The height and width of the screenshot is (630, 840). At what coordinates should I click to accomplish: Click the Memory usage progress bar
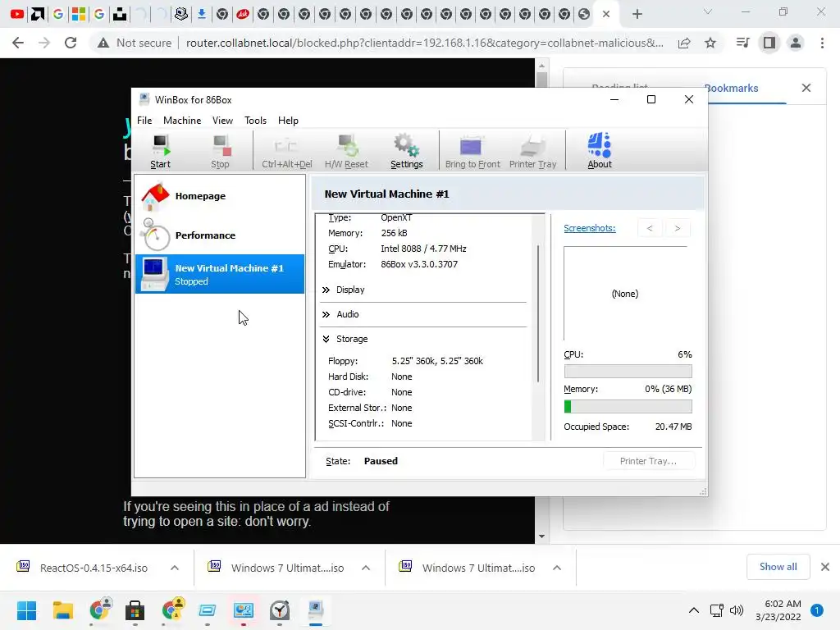628,407
